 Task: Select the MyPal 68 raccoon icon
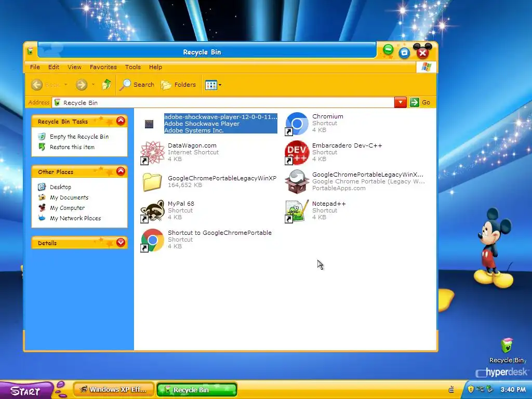[152, 211]
